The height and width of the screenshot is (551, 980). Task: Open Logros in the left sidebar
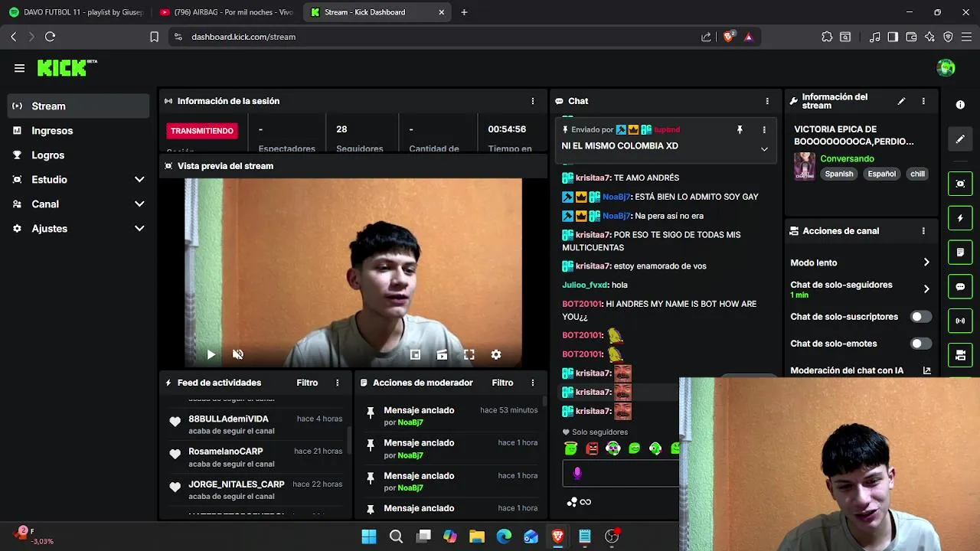coord(78,155)
